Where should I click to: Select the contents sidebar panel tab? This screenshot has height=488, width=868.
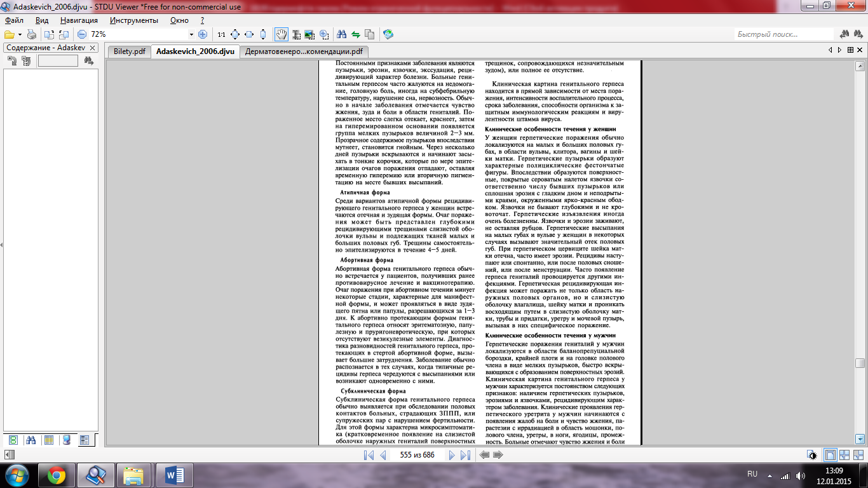pyautogui.click(x=85, y=440)
